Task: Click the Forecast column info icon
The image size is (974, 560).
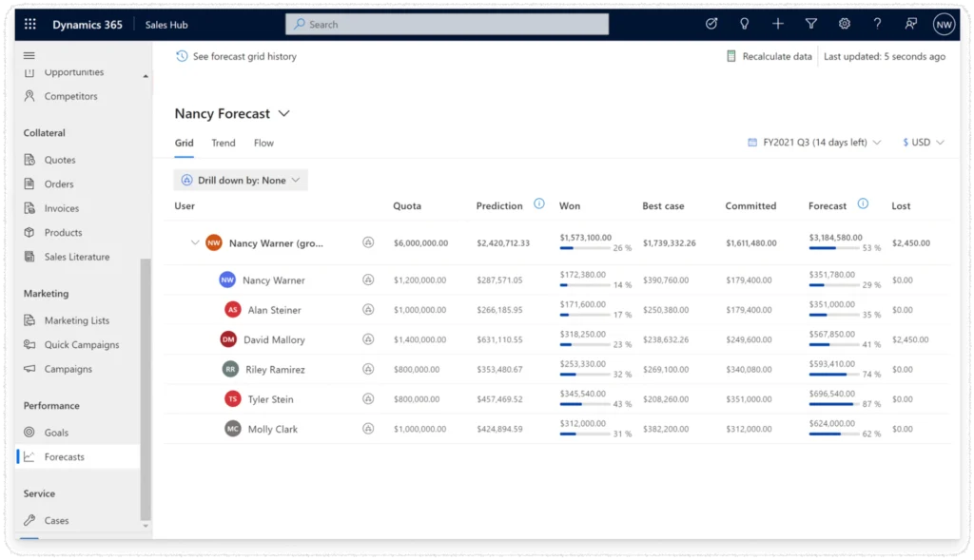Action: [863, 204]
